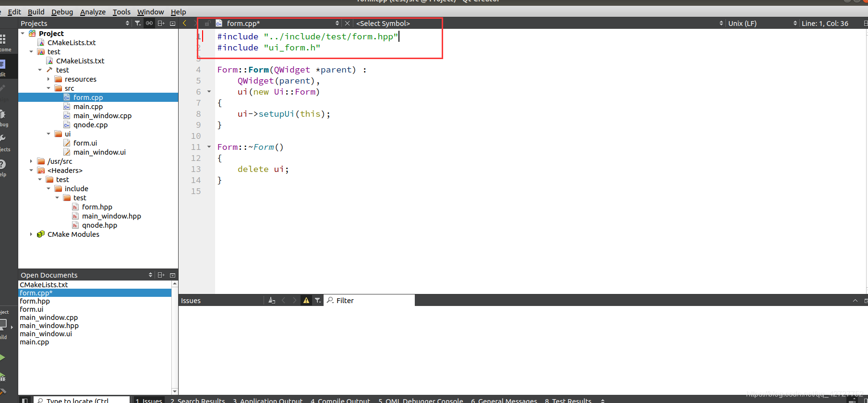The height and width of the screenshot is (403, 868).
Task: Run the project with green arrow
Action: click(3, 357)
